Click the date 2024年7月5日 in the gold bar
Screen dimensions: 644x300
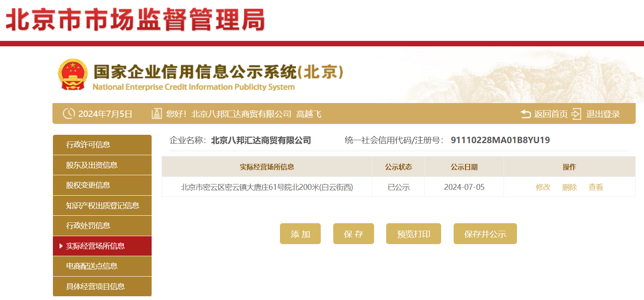105,114
